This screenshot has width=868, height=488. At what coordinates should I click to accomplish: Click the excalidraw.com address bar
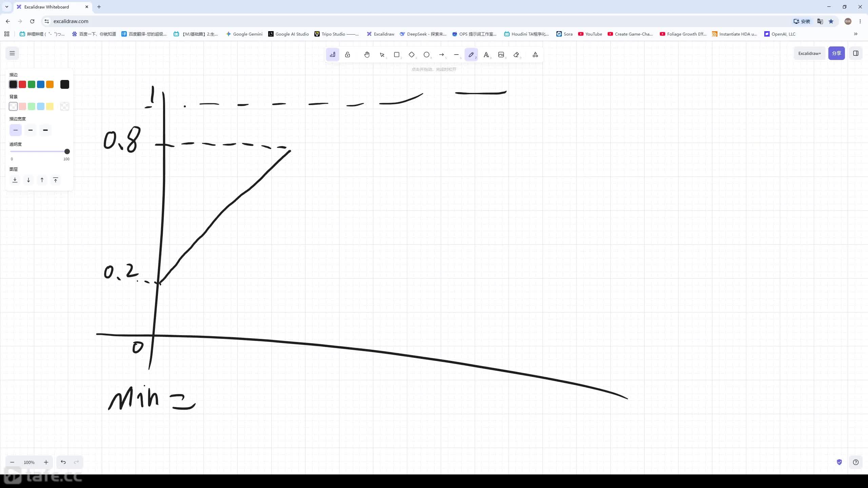(x=420, y=21)
